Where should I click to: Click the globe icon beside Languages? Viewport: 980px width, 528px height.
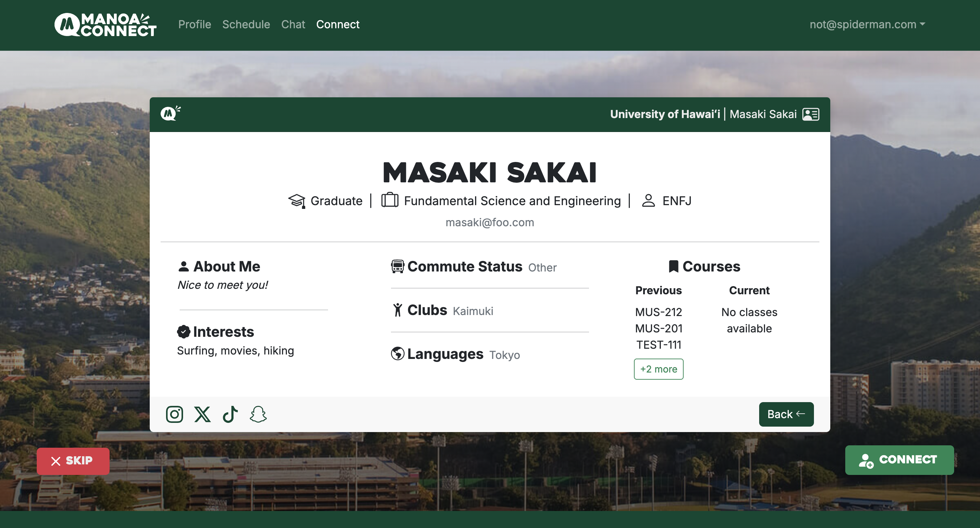coord(397,353)
